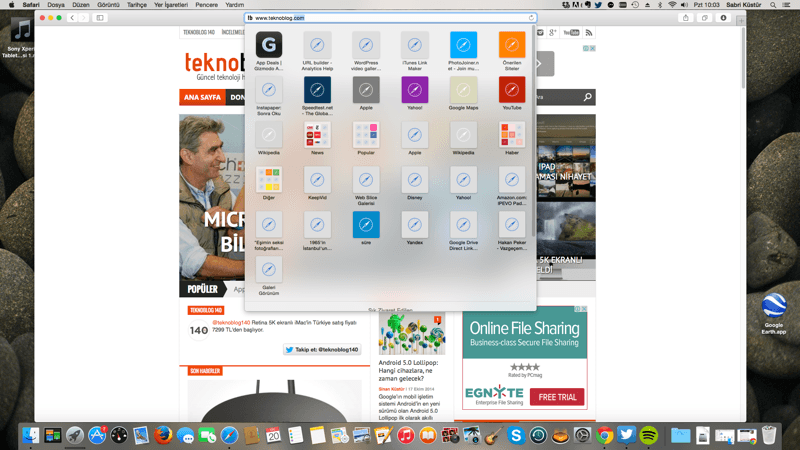The height and width of the screenshot is (450, 800).
Task: Open the App Deals Gizmodo favorite
Action: (269, 45)
